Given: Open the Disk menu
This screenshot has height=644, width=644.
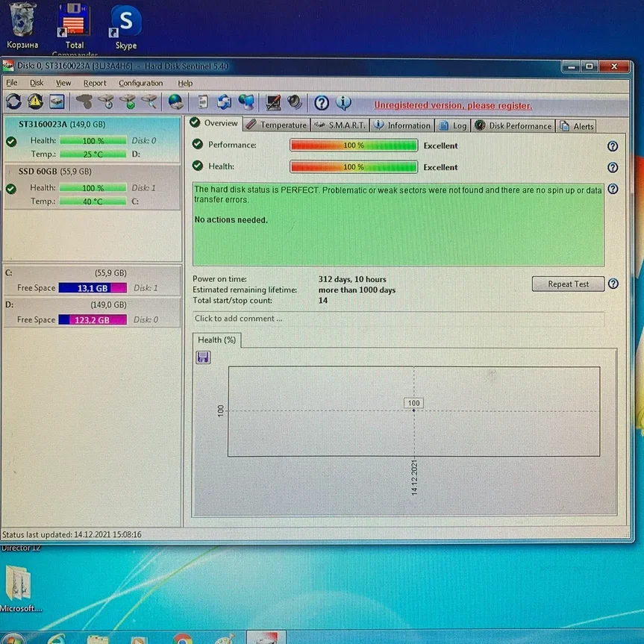Looking at the screenshot, I should (37, 83).
